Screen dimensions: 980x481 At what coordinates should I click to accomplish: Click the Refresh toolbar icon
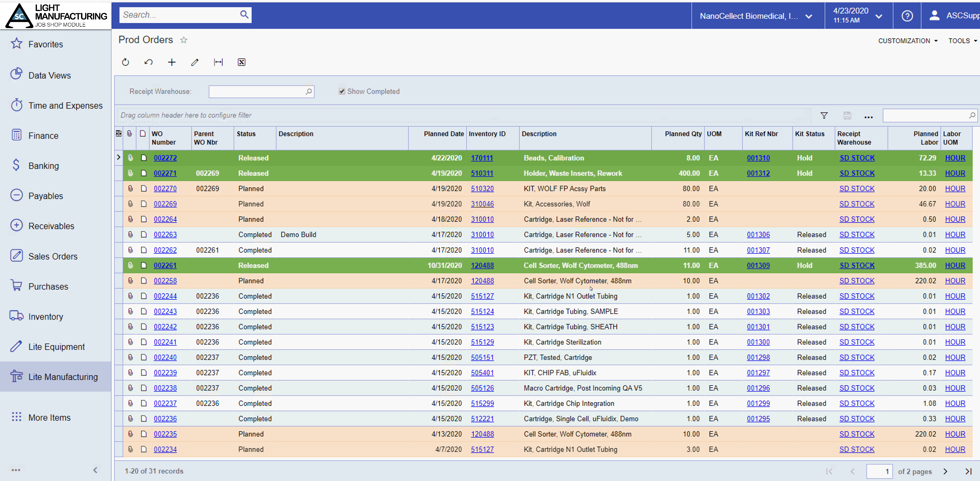(x=125, y=62)
